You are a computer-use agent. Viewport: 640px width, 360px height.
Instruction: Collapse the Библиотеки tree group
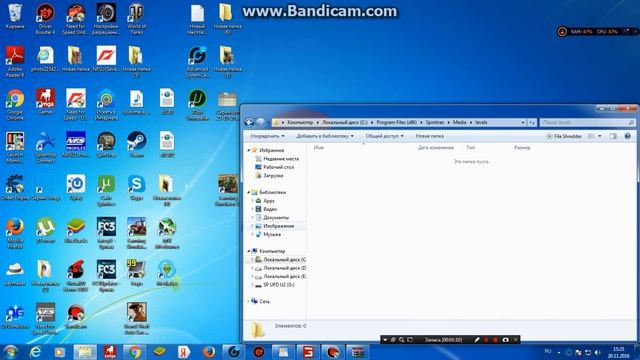(x=249, y=192)
